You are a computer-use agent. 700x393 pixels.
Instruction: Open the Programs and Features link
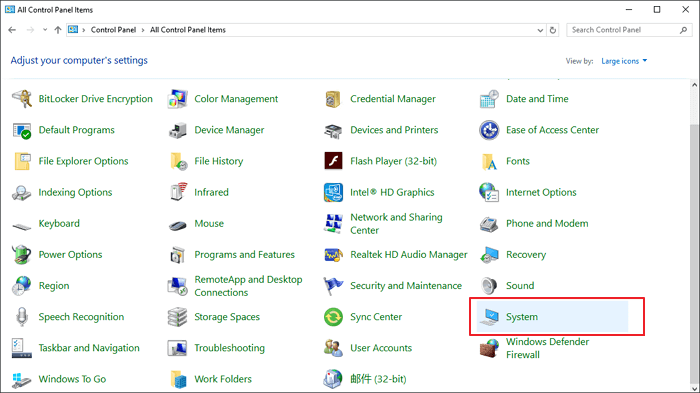(x=244, y=255)
